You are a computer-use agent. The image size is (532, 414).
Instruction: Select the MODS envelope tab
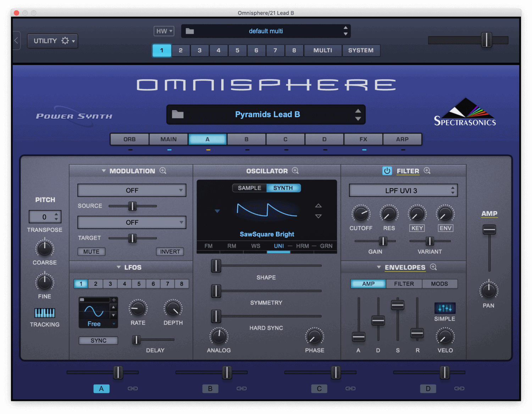(439, 284)
